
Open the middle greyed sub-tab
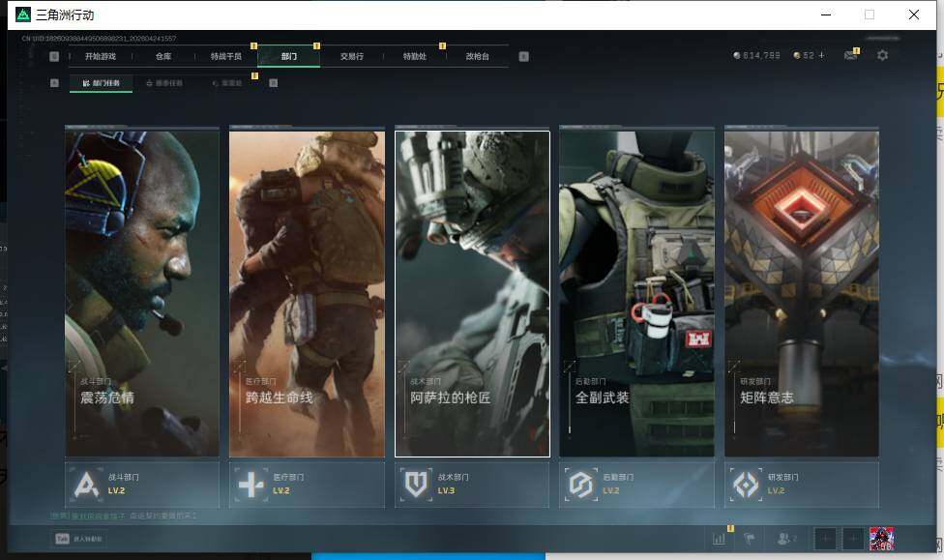coord(164,83)
